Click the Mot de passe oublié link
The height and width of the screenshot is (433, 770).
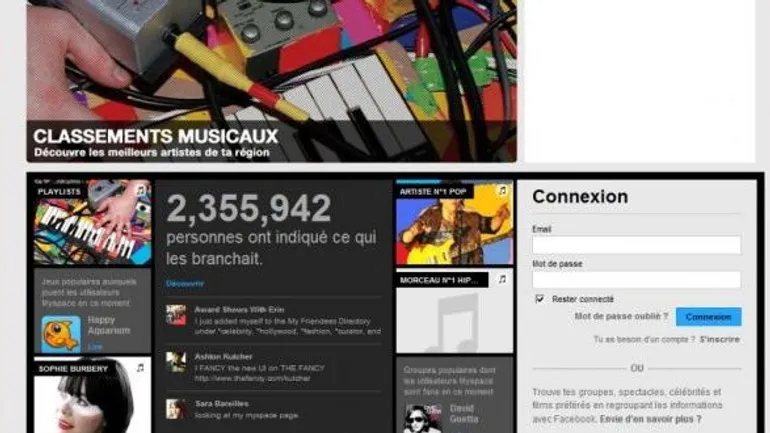pyautogui.click(x=621, y=316)
